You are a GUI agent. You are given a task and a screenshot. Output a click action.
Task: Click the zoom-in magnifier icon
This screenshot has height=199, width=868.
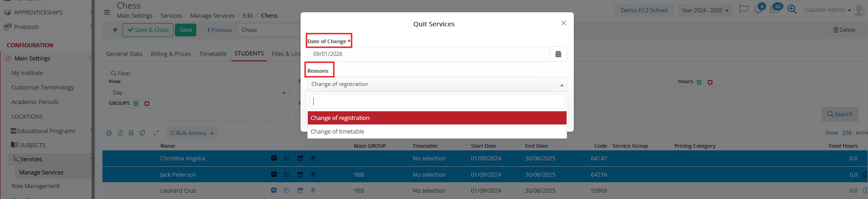pyautogui.click(x=792, y=10)
